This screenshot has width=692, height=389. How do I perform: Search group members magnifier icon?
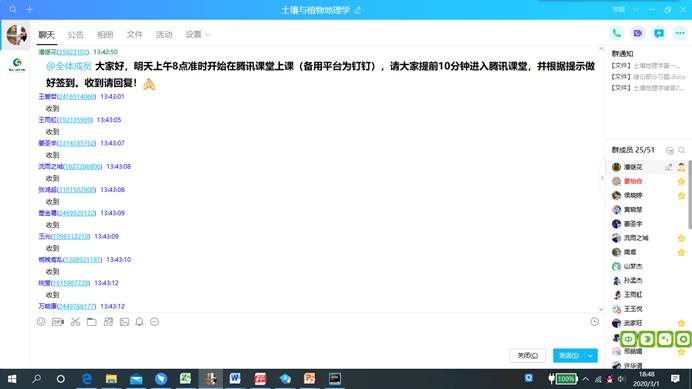[681, 151]
